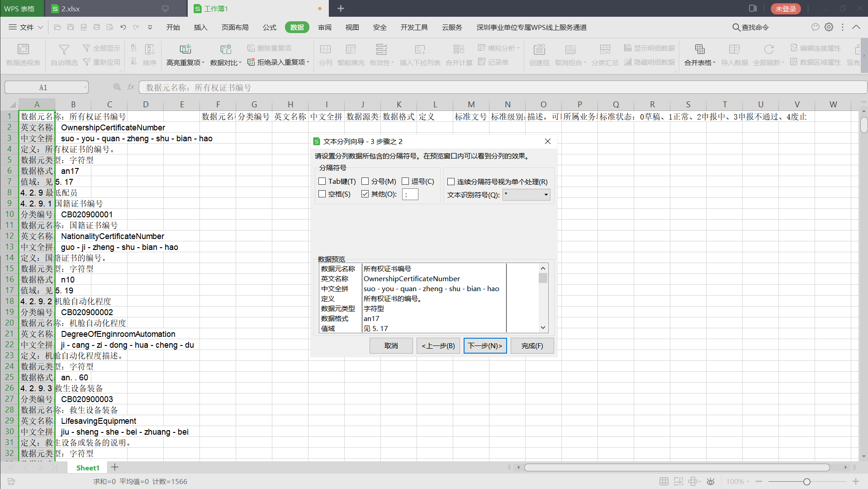Select the Sheet1 sheet tab
The width and height of the screenshot is (868, 489).
pos(88,467)
